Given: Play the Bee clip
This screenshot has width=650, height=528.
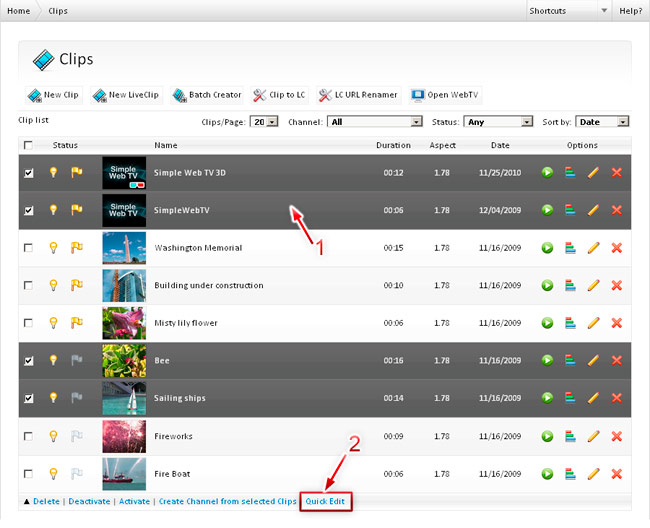Looking at the screenshot, I should 547,360.
